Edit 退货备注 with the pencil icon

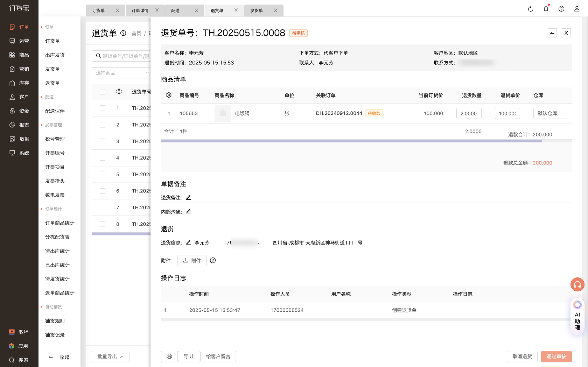point(188,197)
